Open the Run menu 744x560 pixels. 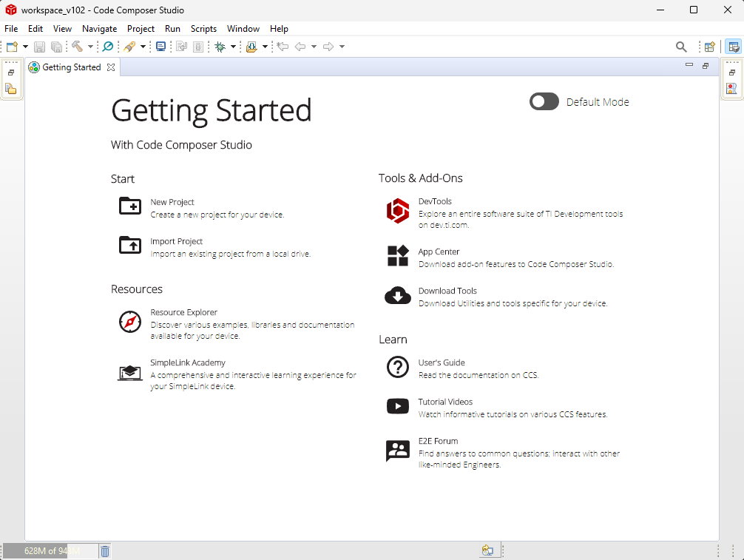tap(173, 28)
